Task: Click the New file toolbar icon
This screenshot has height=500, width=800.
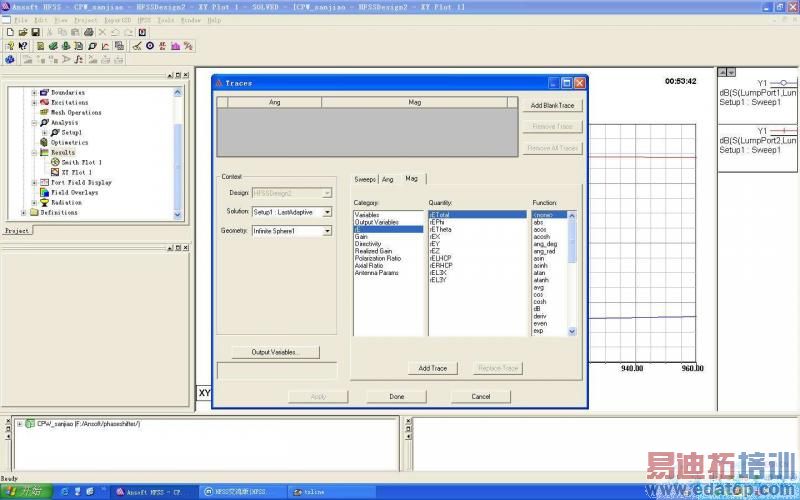Action: pos(9,32)
